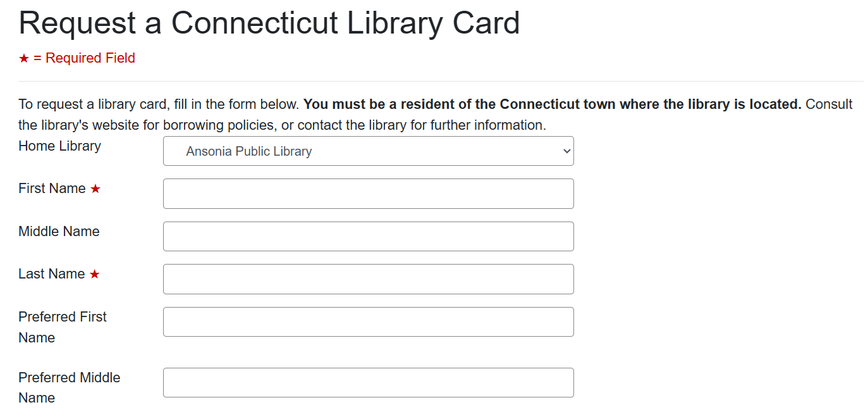
Task: Click into the Middle Name text box
Action: click(x=368, y=236)
